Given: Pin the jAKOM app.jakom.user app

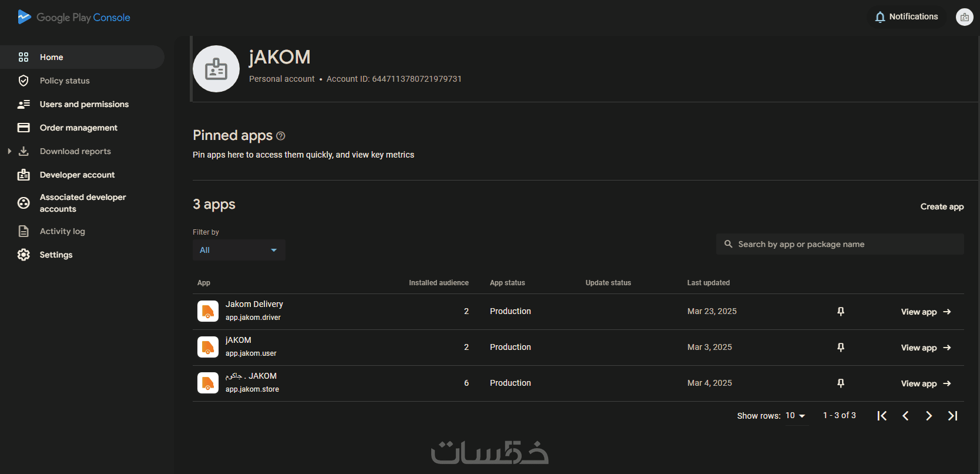Looking at the screenshot, I should coord(841,347).
